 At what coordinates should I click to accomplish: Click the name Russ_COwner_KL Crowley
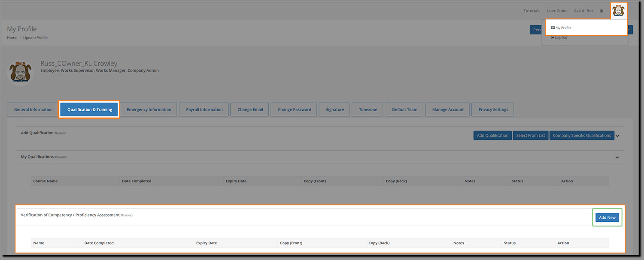click(x=79, y=63)
